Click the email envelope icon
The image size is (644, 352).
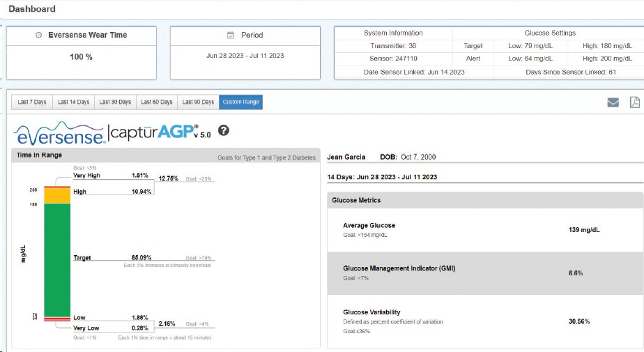(613, 102)
